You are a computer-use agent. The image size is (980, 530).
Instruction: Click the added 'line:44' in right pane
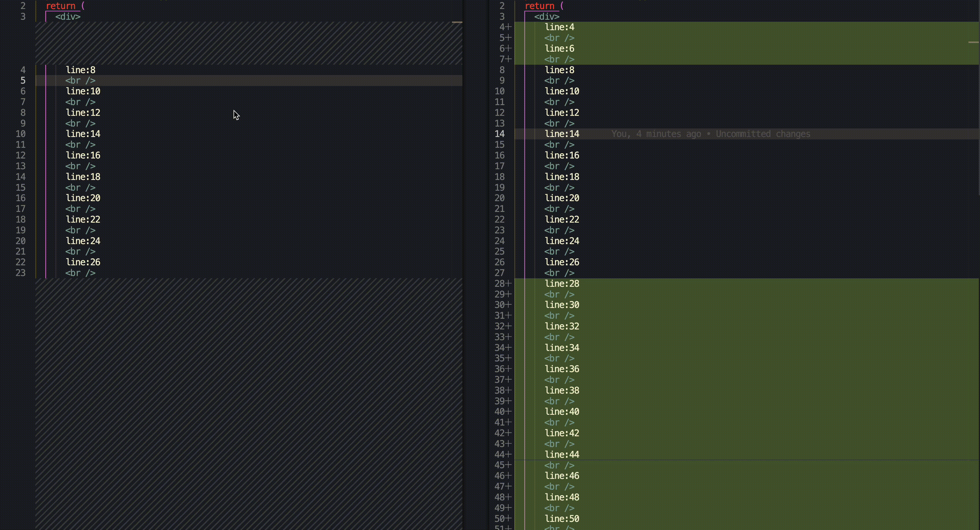point(562,455)
